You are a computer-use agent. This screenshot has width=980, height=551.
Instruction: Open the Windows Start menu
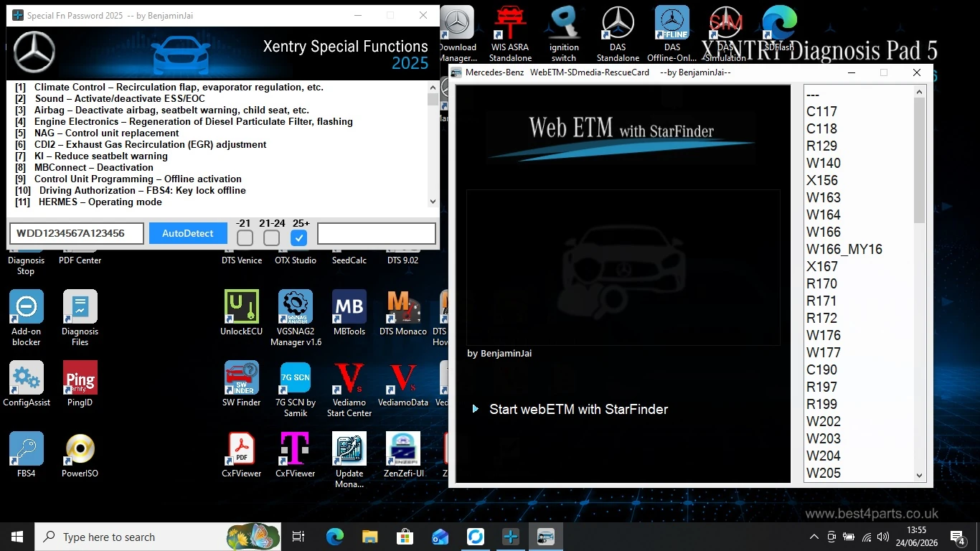pyautogui.click(x=17, y=537)
